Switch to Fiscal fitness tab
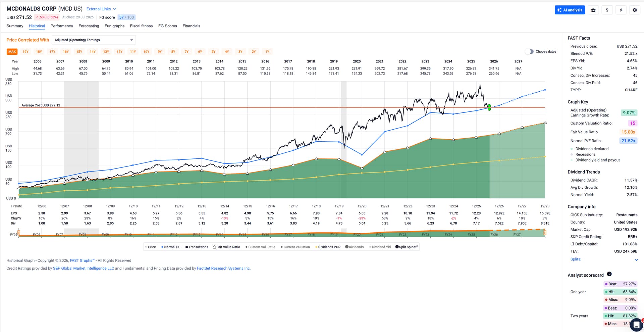The image size is (644, 332). (141, 26)
